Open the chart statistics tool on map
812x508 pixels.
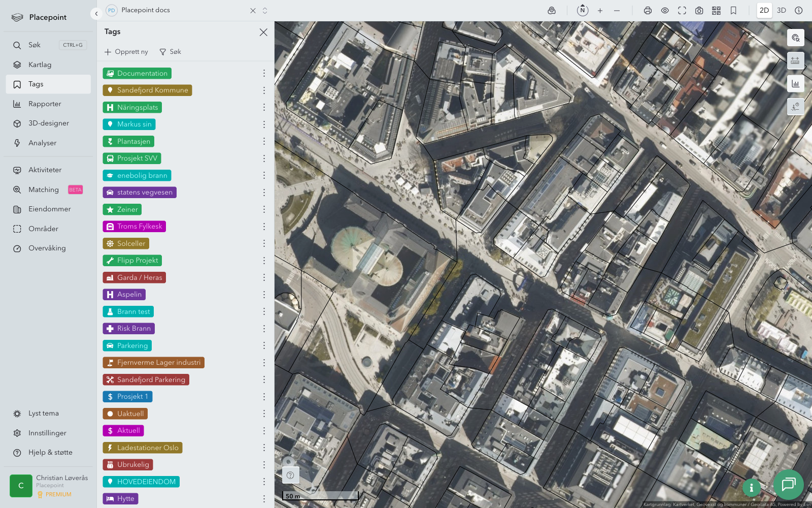[795, 84]
